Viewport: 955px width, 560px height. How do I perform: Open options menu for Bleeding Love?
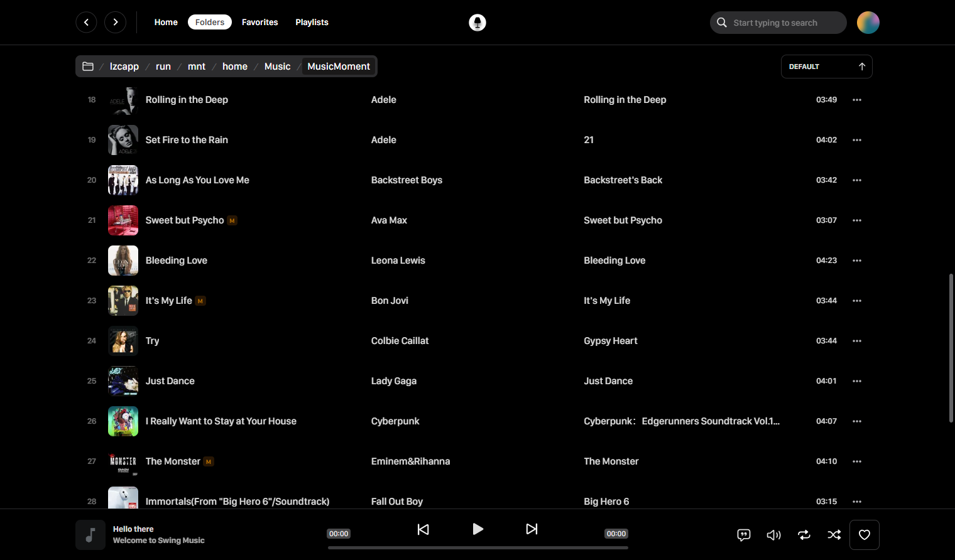coord(857,261)
